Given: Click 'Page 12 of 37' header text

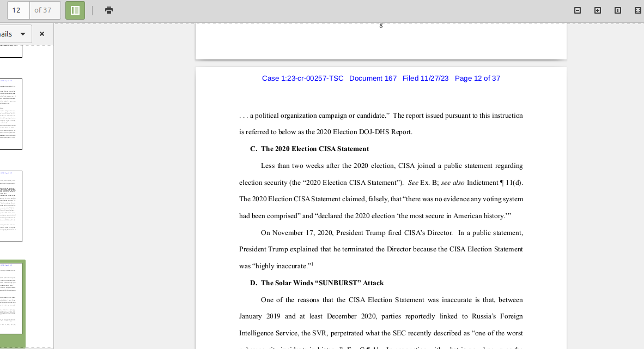Looking at the screenshot, I should tap(478, 79).
